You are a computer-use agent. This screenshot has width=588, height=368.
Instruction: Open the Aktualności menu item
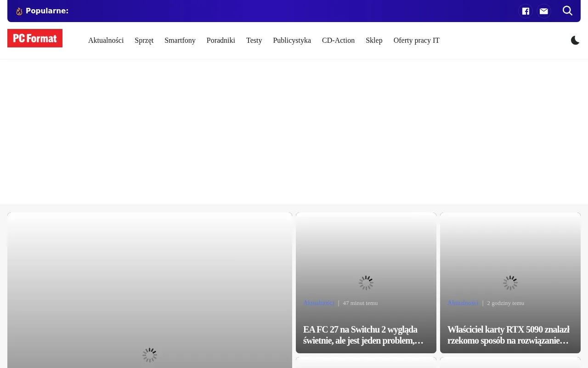click(106, 40)
